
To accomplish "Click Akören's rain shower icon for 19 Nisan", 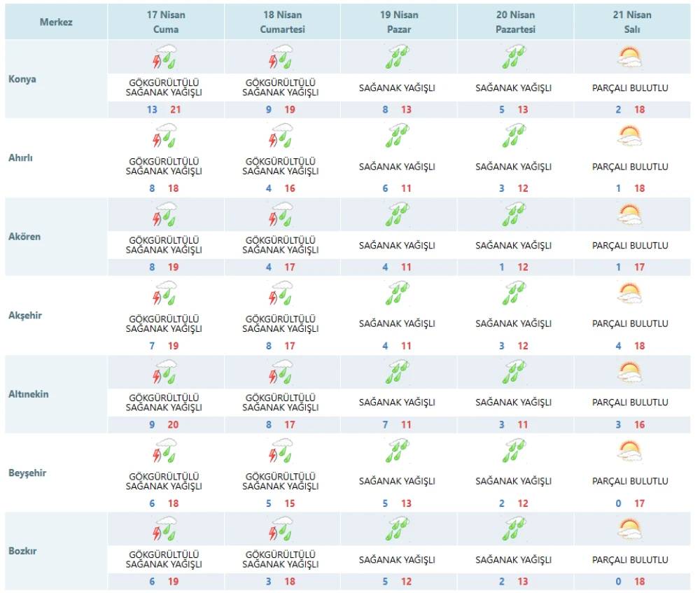I will (x=398, y=214).
